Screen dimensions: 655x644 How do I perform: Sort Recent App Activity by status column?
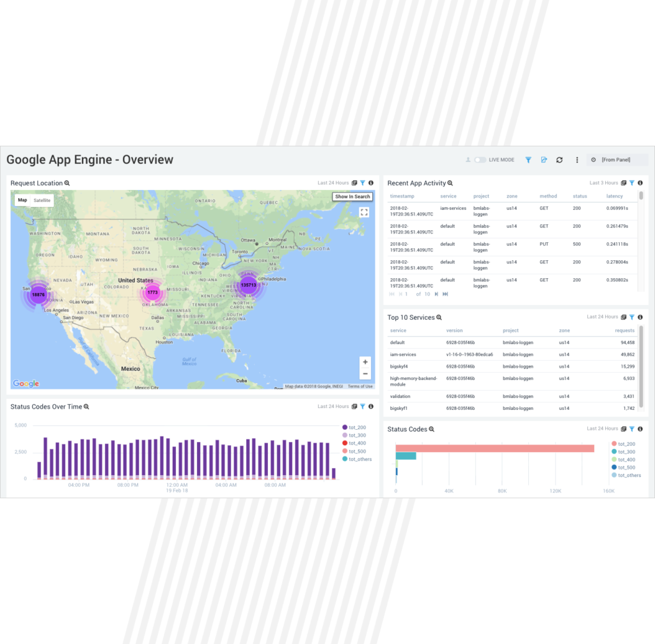coord(580,196)
